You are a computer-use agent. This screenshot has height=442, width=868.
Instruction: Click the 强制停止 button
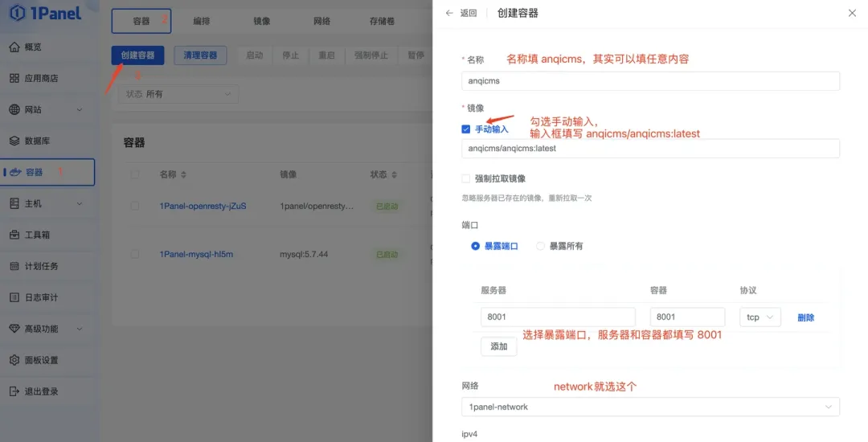pos(371,55)
